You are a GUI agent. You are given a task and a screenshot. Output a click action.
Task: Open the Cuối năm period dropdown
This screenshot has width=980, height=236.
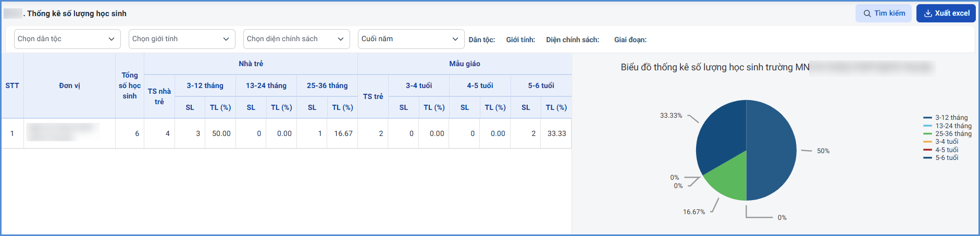pos(411,39)
